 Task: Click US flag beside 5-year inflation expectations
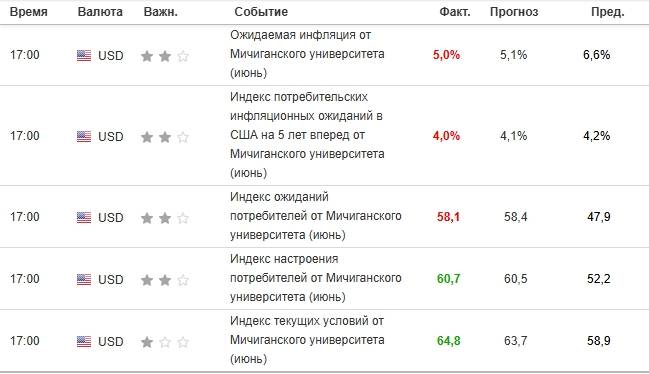pyautogui.click(x=84, y=136)
